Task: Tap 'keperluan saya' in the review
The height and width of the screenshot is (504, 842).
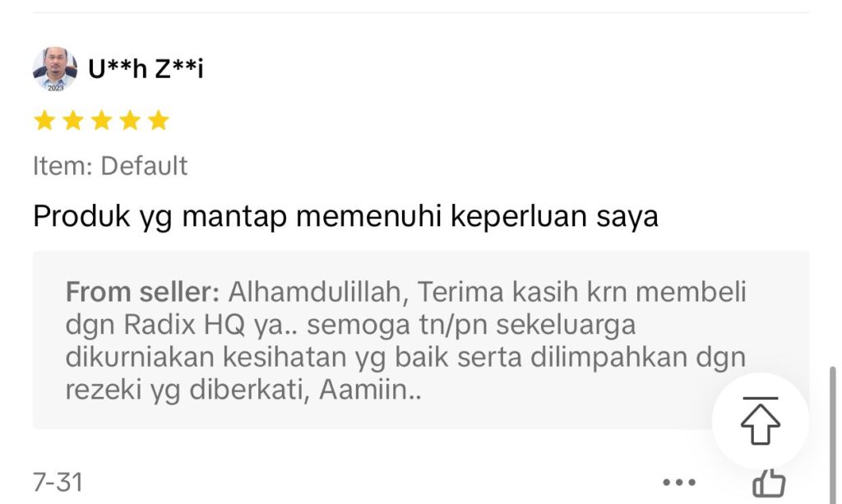Action: tap(554, 217)
